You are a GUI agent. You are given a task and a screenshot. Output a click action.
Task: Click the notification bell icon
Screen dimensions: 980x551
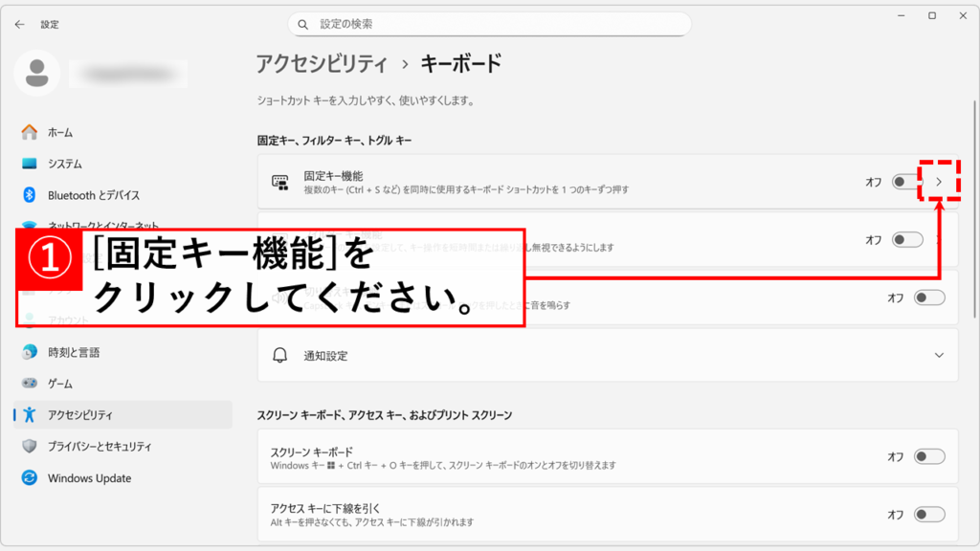pyautogui.click(x=280, y=355)
